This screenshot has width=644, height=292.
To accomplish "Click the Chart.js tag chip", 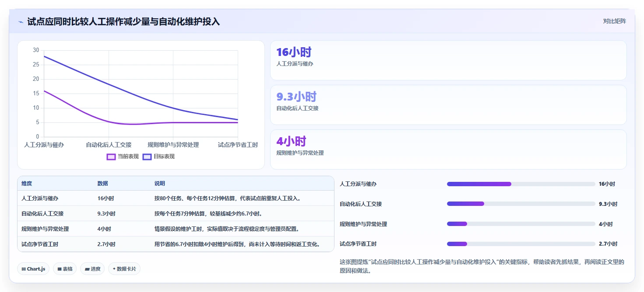I will coord(33,269).
